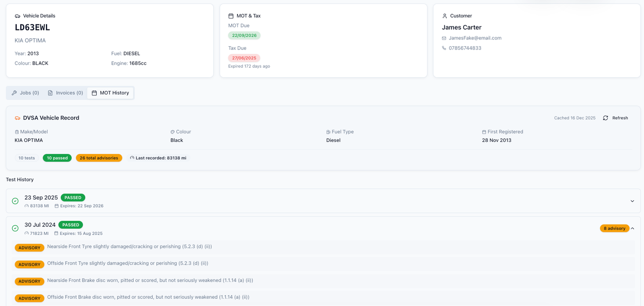This screenshot has height=306, width=644.
Task: Click the person icon beside Customer
Action: [x=445, y=16]
